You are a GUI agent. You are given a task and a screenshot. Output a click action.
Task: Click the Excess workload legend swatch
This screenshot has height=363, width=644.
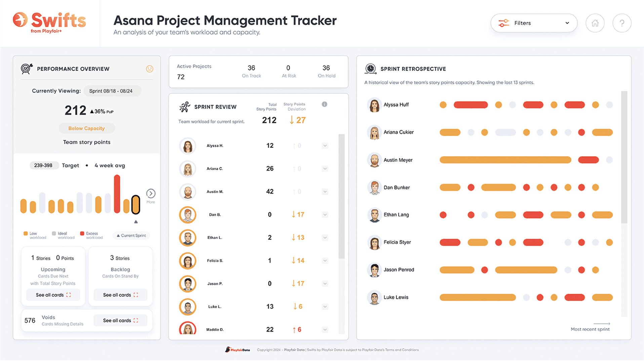point(82,234)
